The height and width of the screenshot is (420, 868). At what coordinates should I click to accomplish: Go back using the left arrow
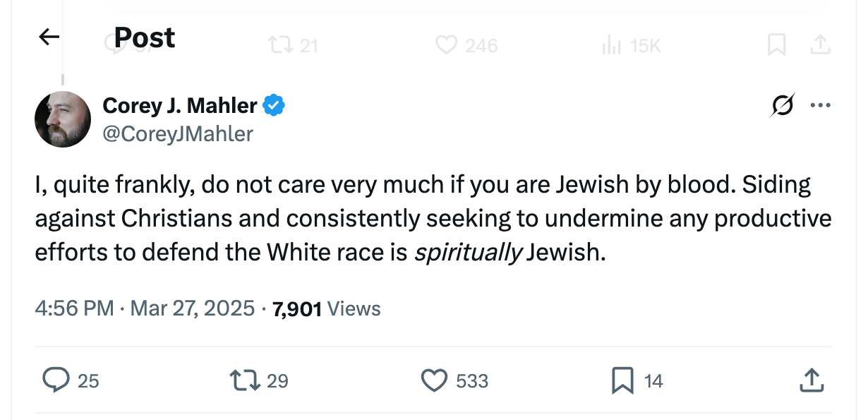point(49,37)
